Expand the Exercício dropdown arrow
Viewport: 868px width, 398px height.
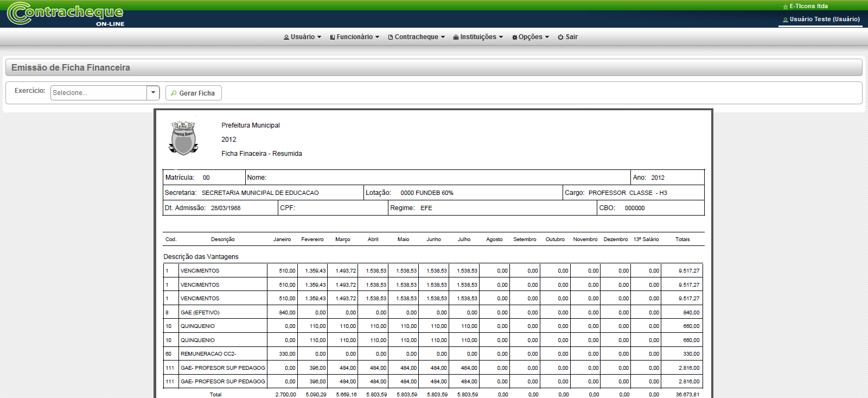click(x=153, y=93)
